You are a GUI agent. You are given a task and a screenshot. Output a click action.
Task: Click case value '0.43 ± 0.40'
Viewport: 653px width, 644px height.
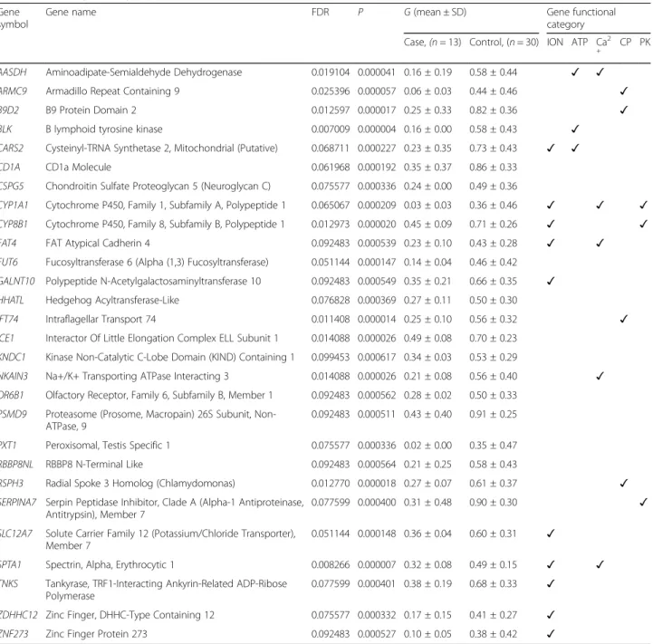tap(427, 415)
